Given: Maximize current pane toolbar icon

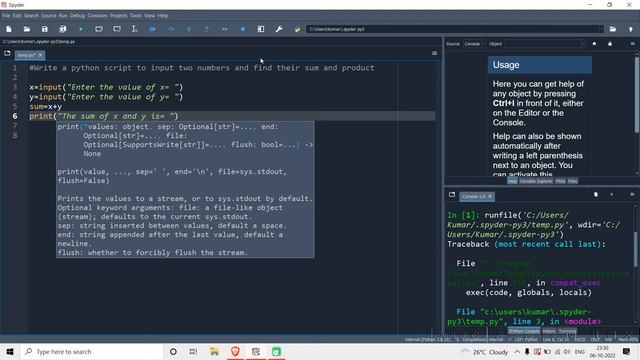Looking at the screenshot, I should 261,29.
